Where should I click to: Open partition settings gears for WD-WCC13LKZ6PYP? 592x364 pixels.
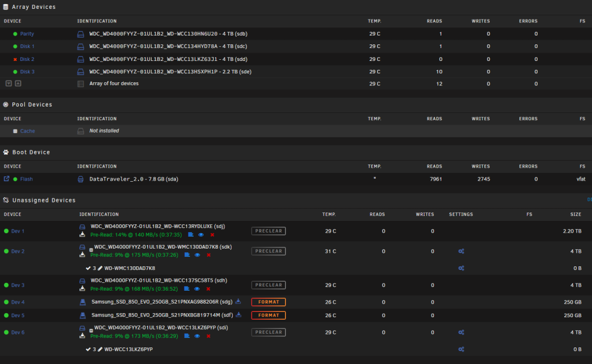click(x=461, y=349)
